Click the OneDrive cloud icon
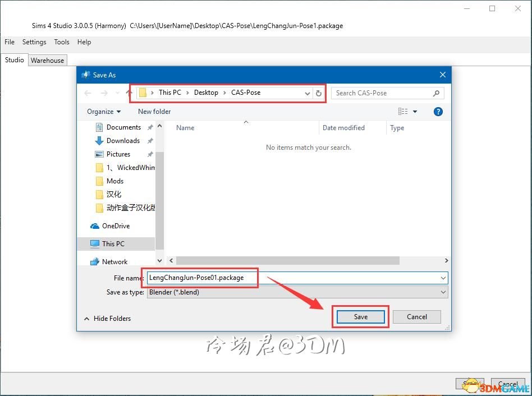This screenshot has width=532, height=396. (x=95, y=226)
